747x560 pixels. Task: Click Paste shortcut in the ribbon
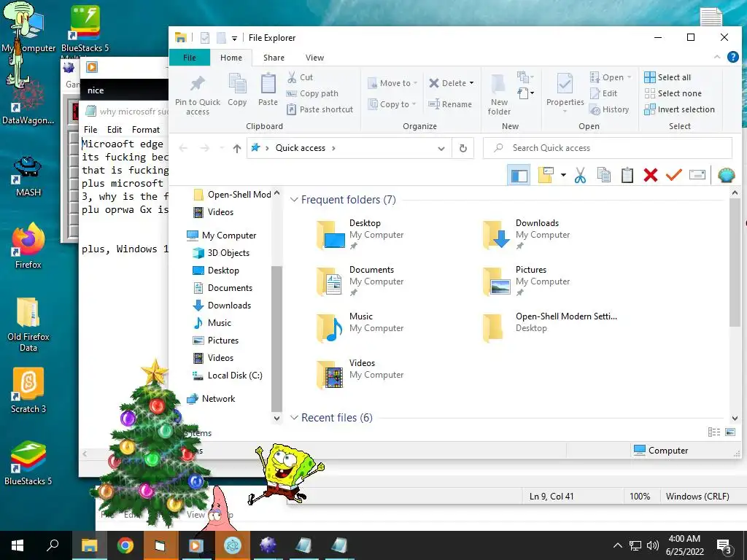tap(320, 109)
